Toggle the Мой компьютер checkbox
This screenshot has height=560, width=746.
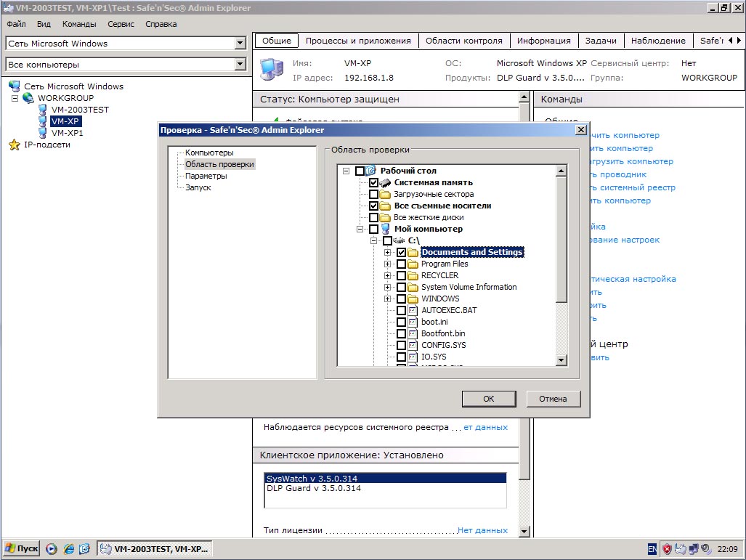pos(373,229)
